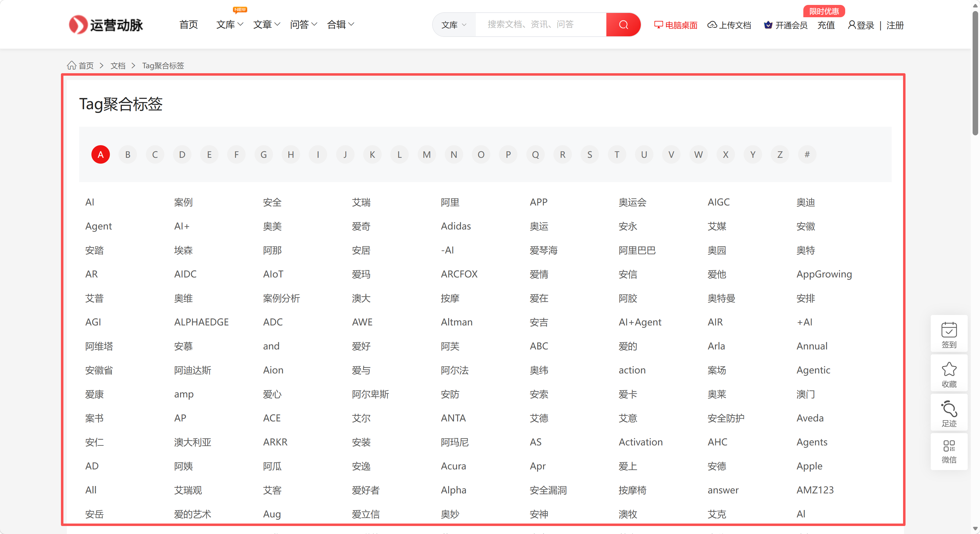This screenshot has height=534, width=980.
Task: Click the 上传文档 cloud upload icon
Action: coord(712,25)
